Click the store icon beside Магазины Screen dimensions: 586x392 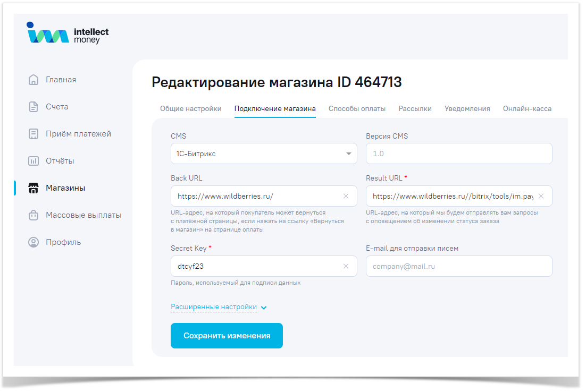(34, 188)
